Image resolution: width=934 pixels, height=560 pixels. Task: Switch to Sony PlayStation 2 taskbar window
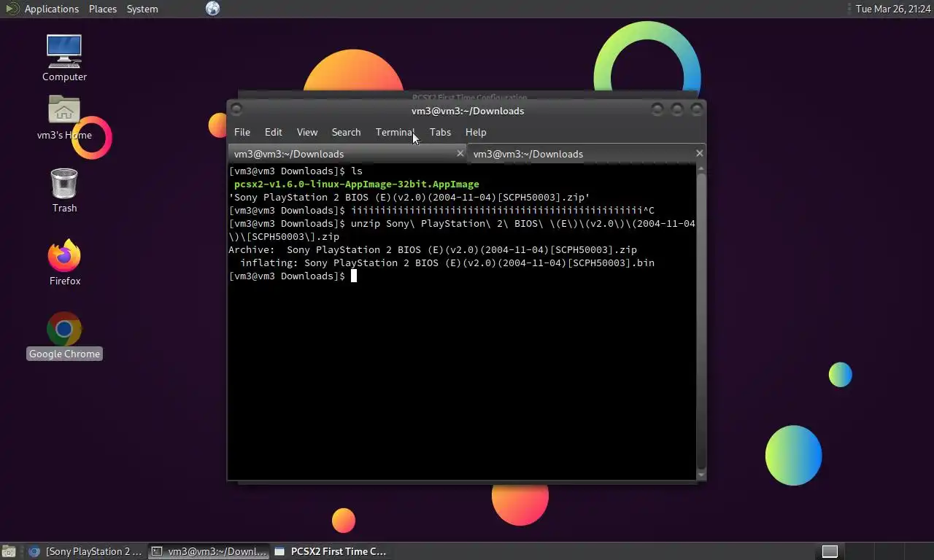coord(86,551)
